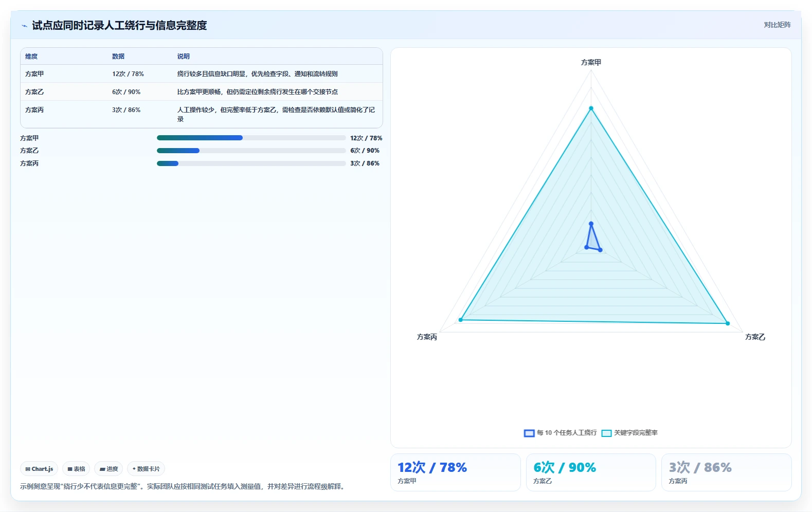This screenshot has width=812, height=512.
Task: Click the footnote text 示例刻意呈现
Action: 182,486
